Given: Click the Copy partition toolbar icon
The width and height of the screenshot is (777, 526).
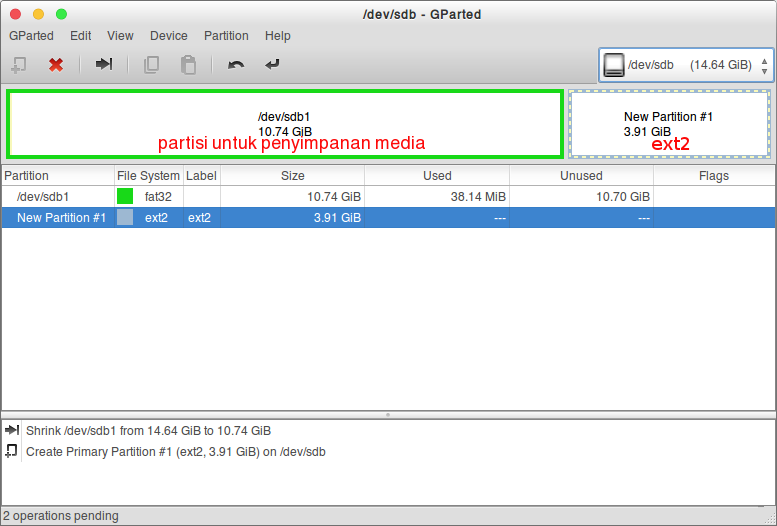Looking at the screenshot, I should [151, 65].
